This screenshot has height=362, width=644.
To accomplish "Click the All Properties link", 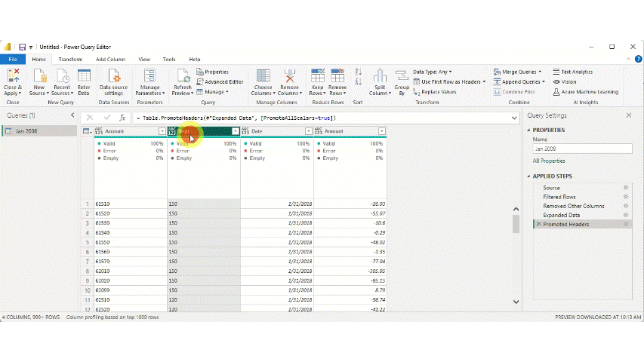I will (x=548, y=161).
